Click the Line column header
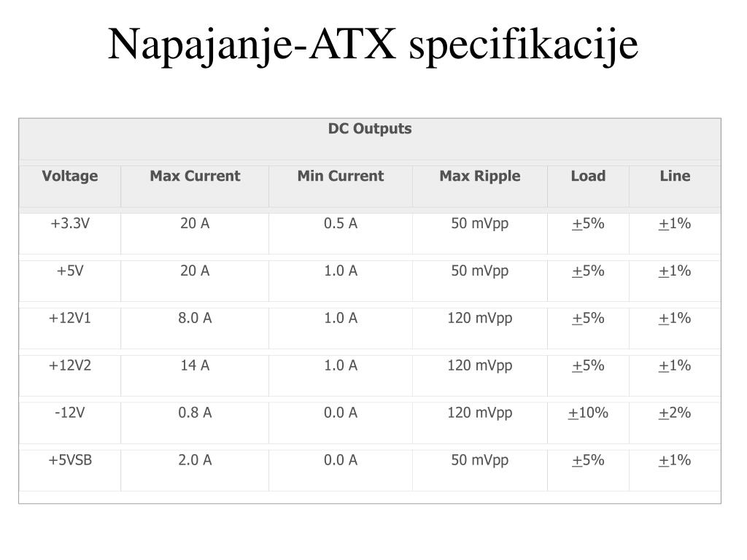 point(675,176)
